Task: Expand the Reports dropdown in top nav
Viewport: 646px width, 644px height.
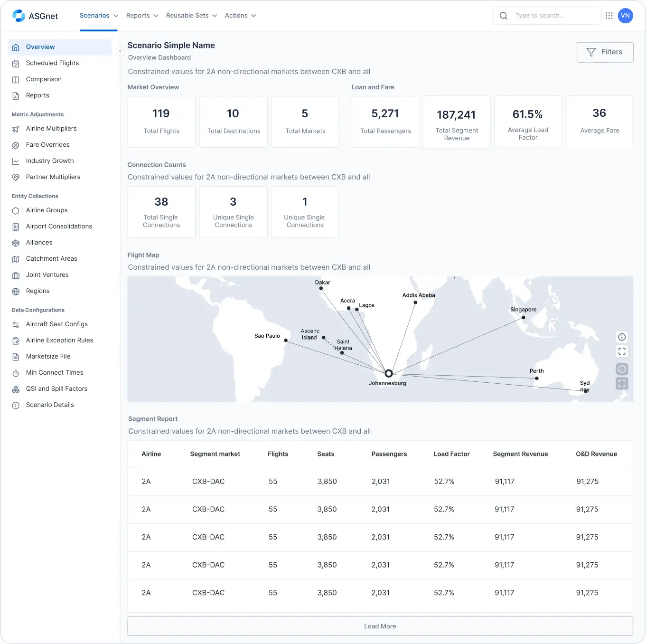Action: pos(142,16)
